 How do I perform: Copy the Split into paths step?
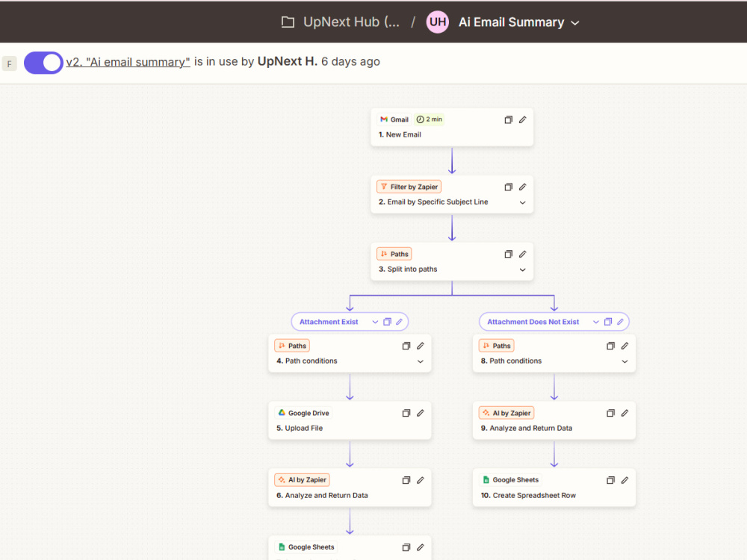coord(508,255)
